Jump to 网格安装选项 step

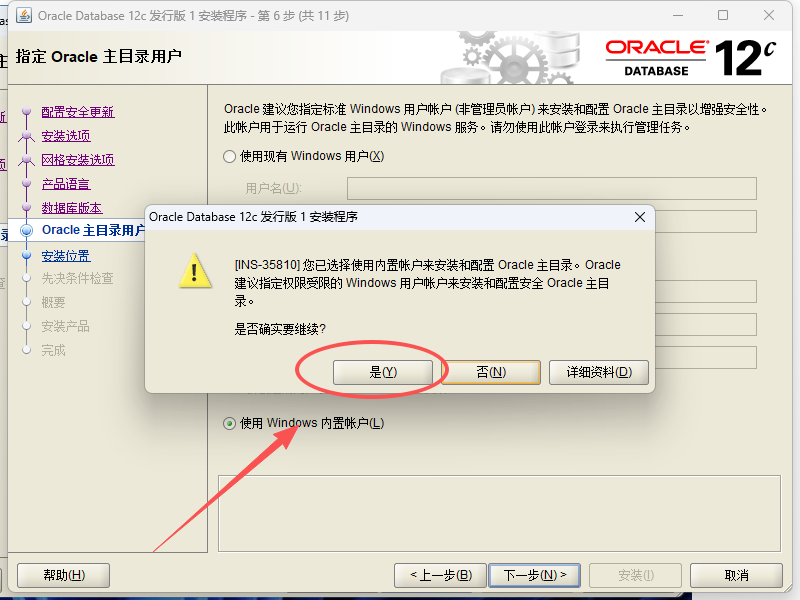point(78,160)
